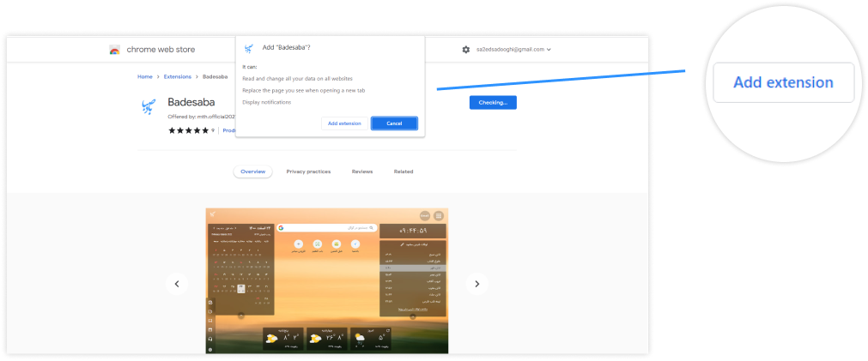Open the category link beside the star rating

point(228,130)
